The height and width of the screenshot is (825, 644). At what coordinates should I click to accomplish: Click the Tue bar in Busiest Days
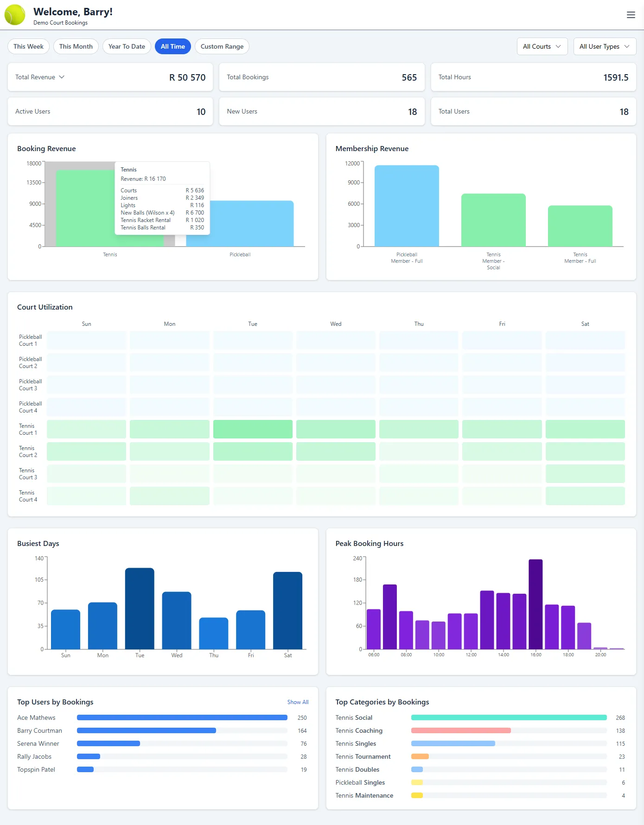point(140,609)
